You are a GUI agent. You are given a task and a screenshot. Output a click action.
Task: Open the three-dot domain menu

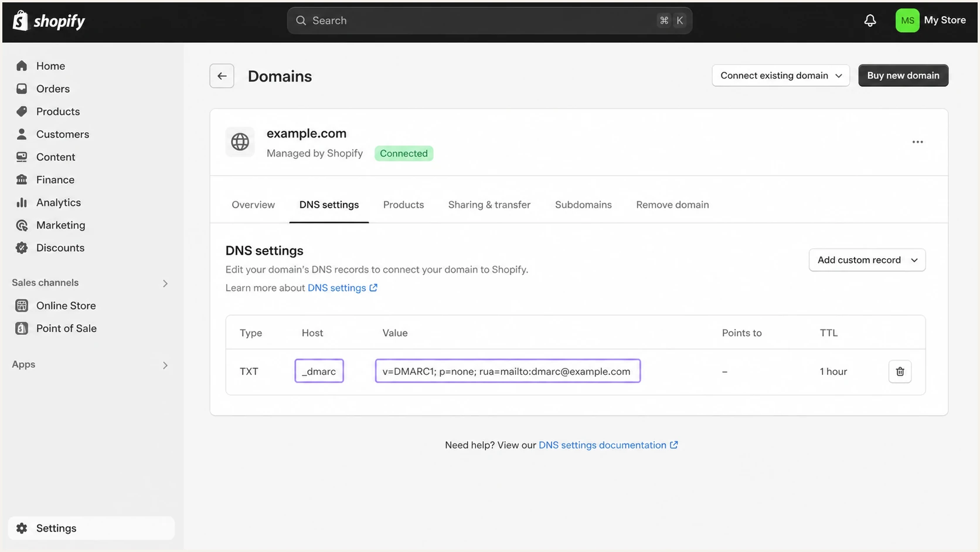point(917,142)
